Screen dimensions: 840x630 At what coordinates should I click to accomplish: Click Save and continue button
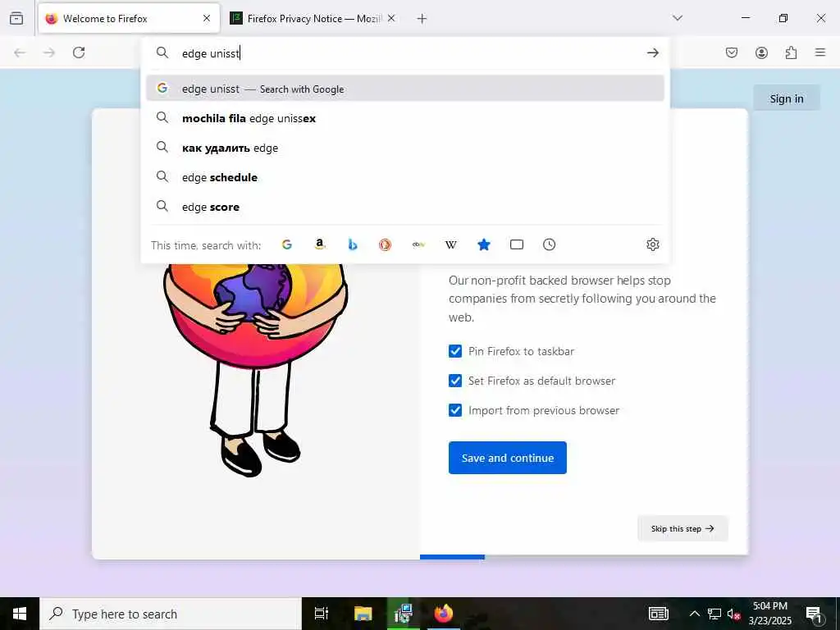click(507, 458)
